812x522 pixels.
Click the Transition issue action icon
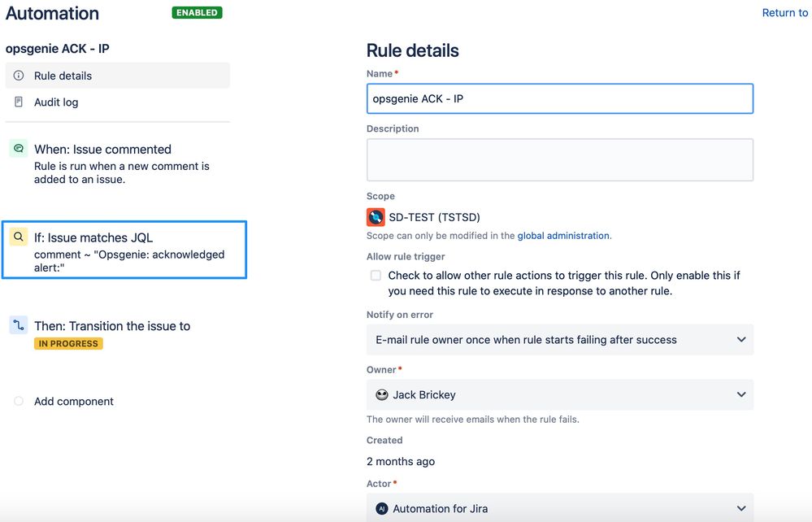19,325
